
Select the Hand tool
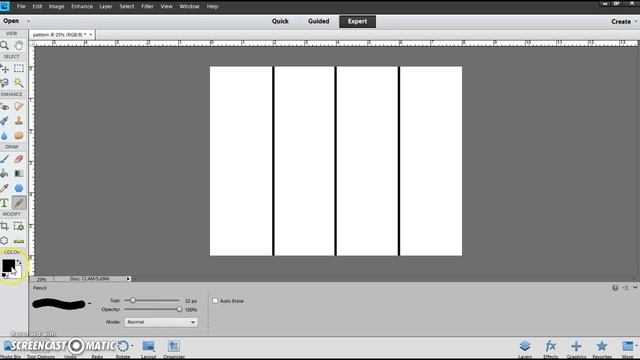coord(19,45)
